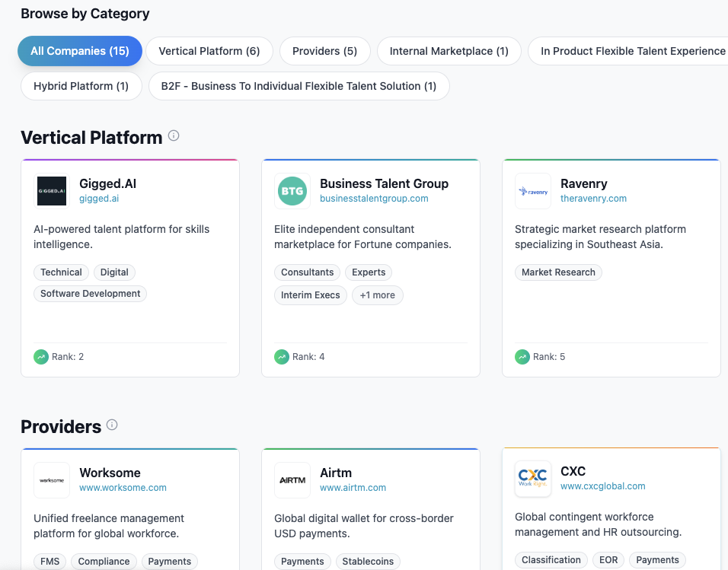The image size is (728, 570).
Task: Open the Worksome company title
Action: coord(110,473)
